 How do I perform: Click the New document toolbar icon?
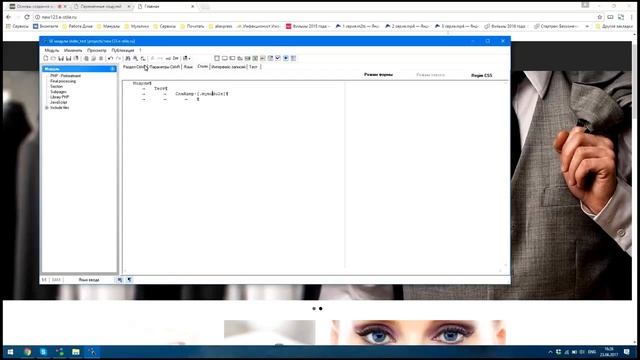coord(46,58)
